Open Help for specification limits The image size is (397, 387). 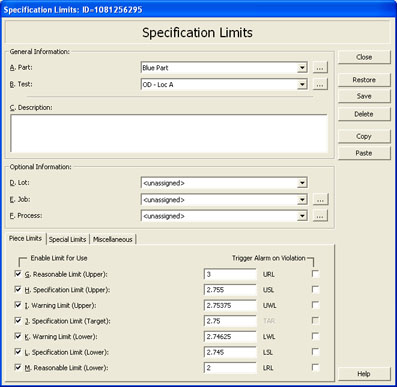click(x=364, y=374)
